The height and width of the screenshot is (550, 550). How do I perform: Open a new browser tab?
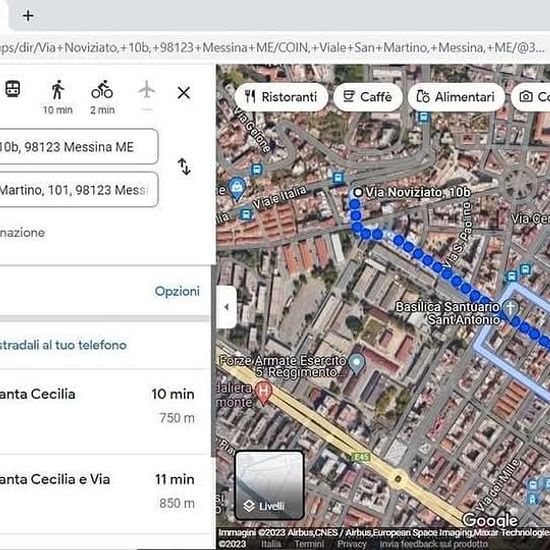pyautogui.click(x=28, y=16)
